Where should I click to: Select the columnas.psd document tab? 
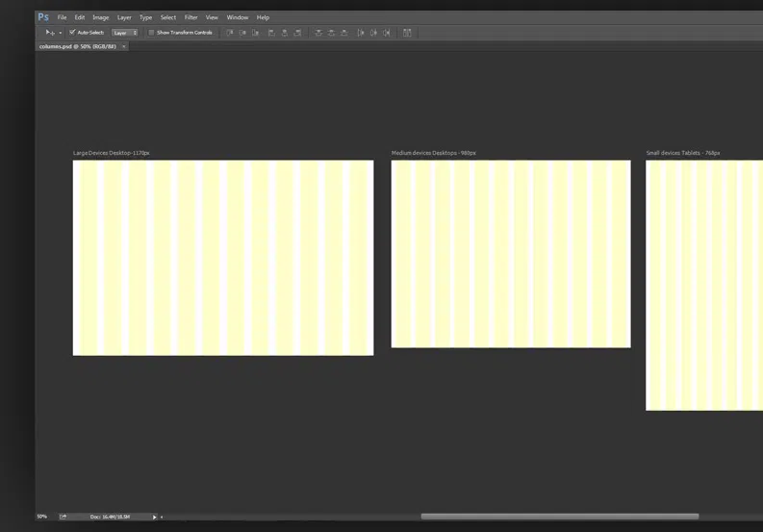click(x=77, y=46)
